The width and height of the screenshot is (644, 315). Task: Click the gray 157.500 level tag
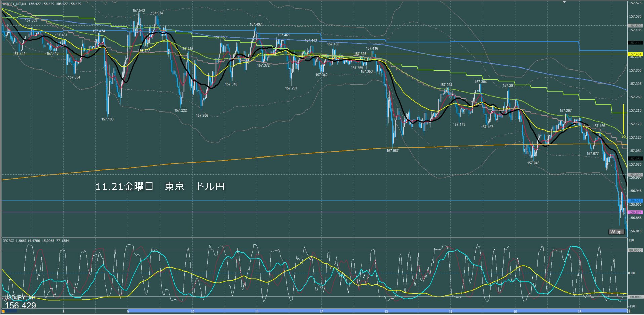[x=635, y=26]
